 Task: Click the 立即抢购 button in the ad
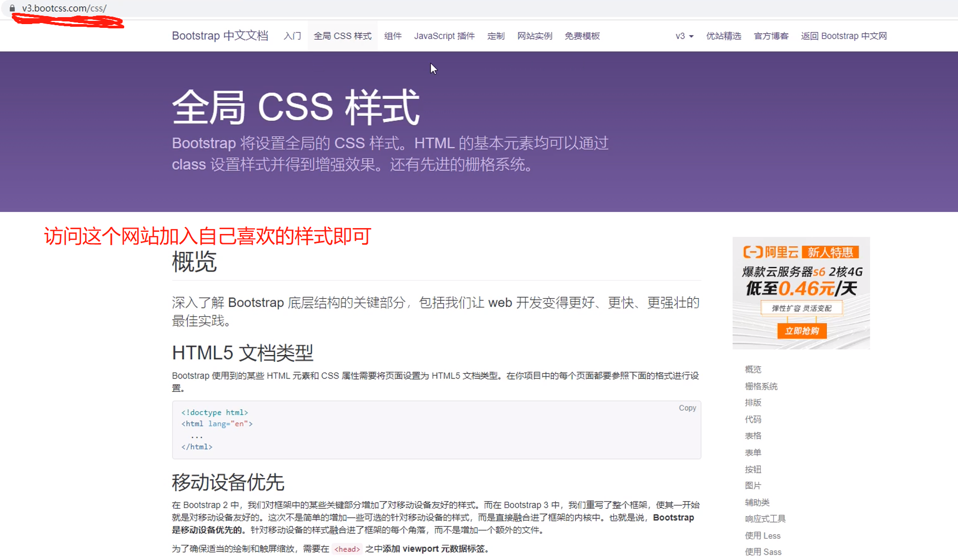tap(802, 331)
